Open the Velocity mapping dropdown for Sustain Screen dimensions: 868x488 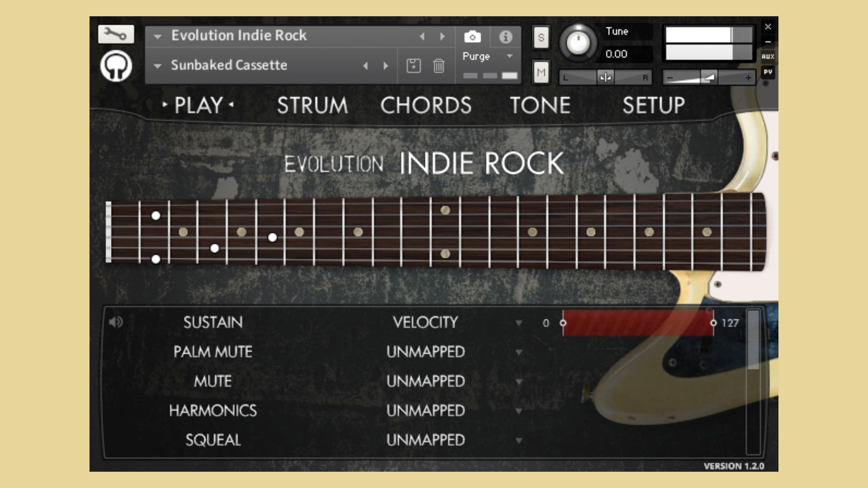pos(519,323)
